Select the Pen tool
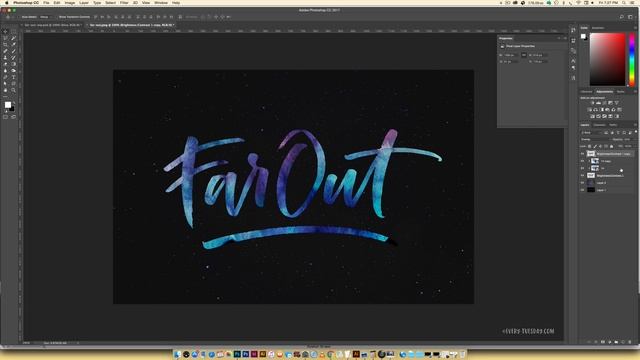The height and width of the screenshot is (360, 640). click(5, 77)
